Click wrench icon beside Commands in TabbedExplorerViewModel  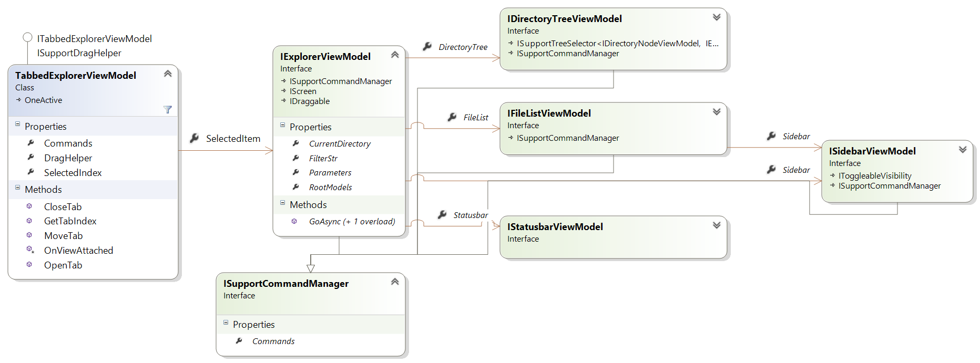pos(30,142)
